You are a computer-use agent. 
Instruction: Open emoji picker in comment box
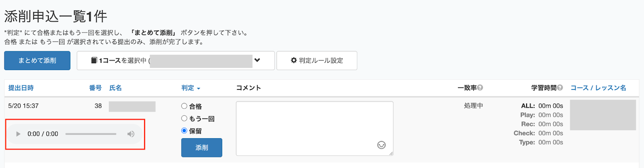tap(381, 145)
